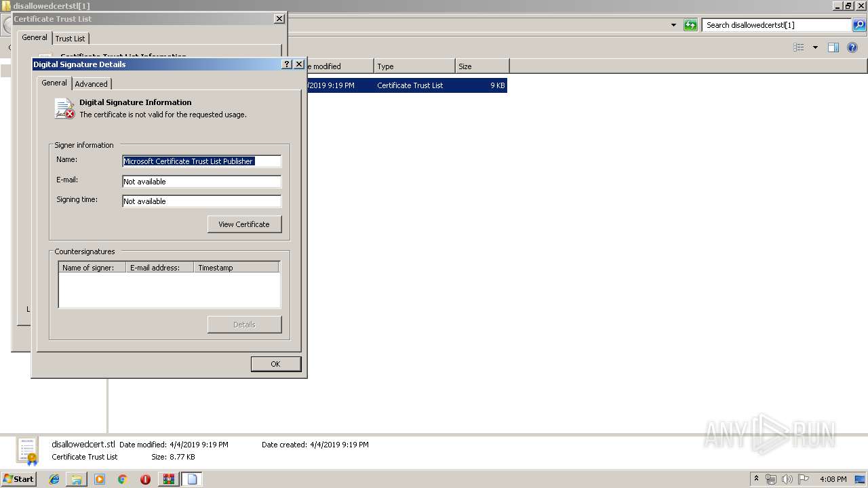Sort files by Size column
Viewport: 868px width, 488px height.
click(482, 66)
